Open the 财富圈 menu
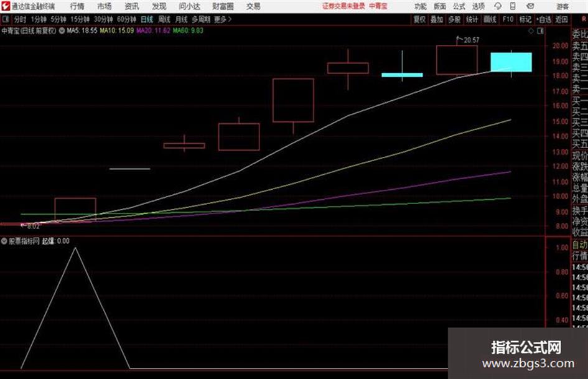 pos(223,6)
